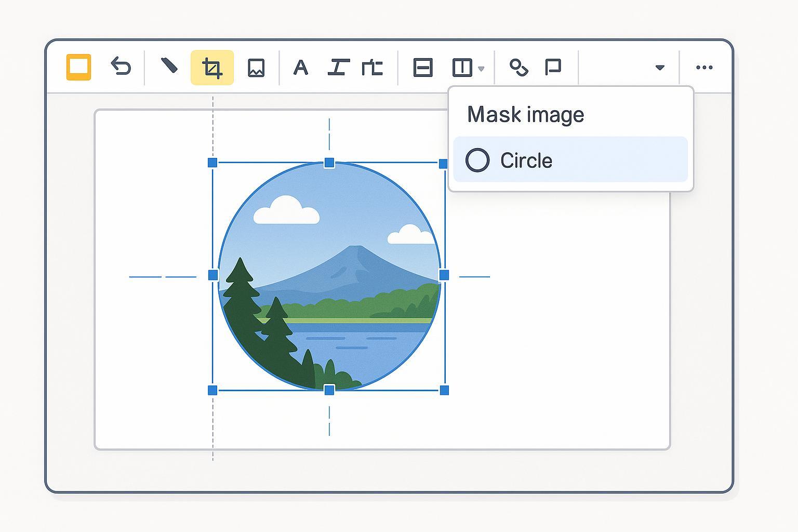Click the bottom-right corner resize handle
Screen dimensions: 798x532
tap(444, 390)
